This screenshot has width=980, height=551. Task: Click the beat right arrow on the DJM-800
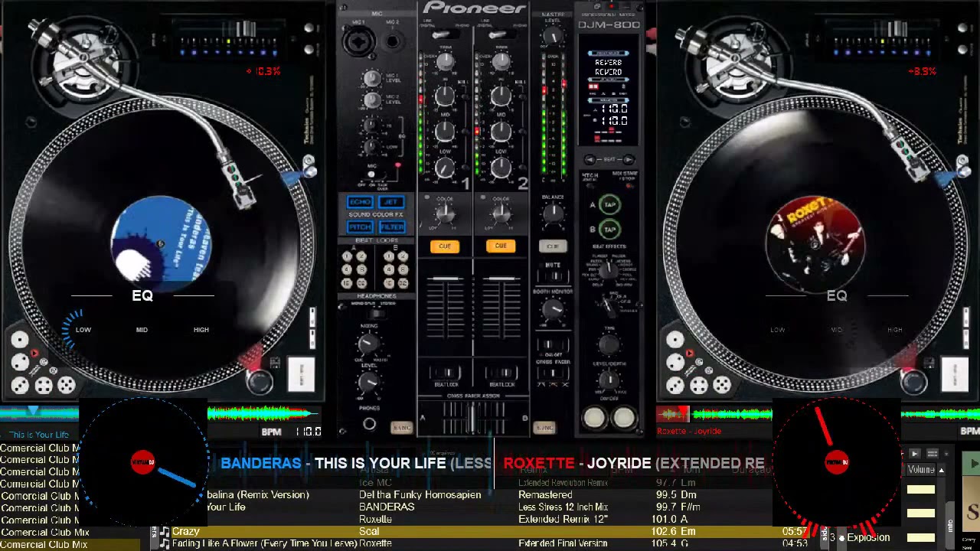pyautogui.click(x=629, y=159)
